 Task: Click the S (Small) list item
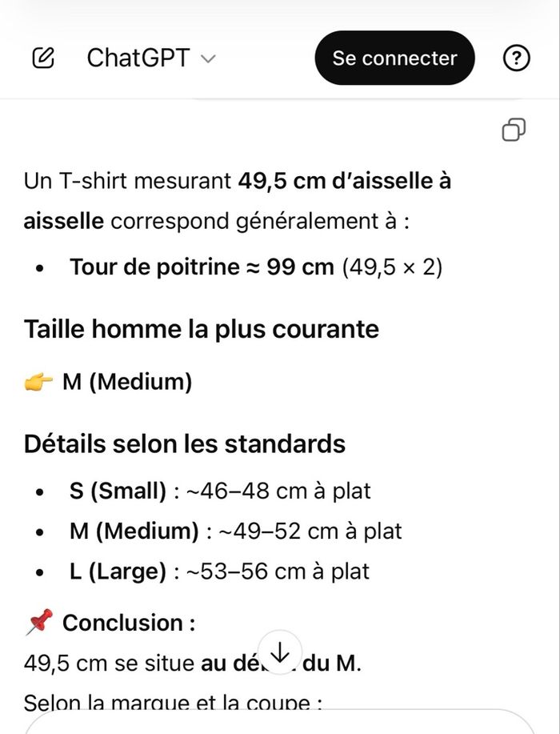(220, 491)
